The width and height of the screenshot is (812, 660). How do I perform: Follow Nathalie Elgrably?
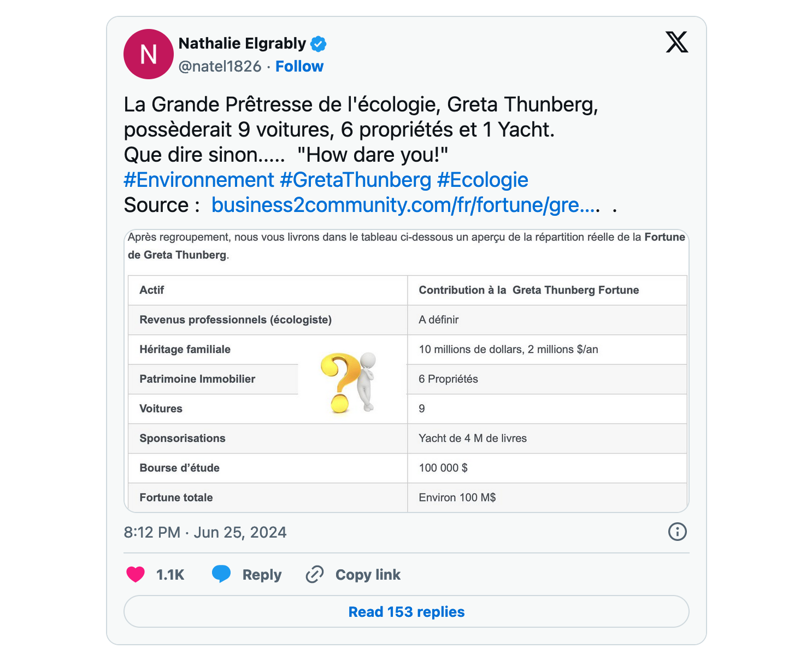[299, 67]
